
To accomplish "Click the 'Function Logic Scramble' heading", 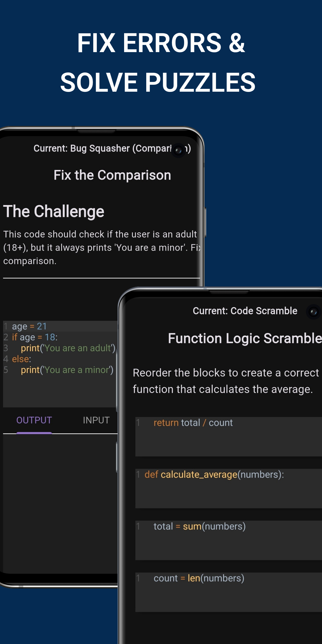I will point(244,338).
